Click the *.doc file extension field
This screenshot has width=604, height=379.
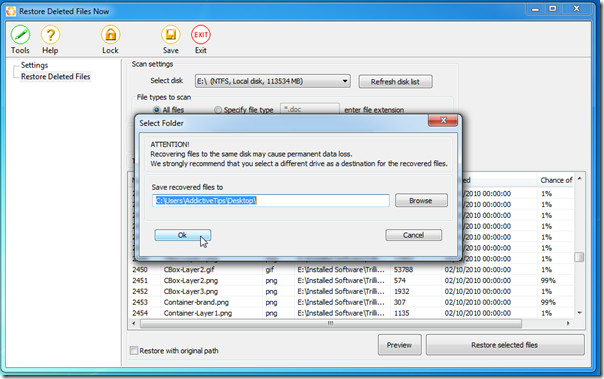(310, 109)
